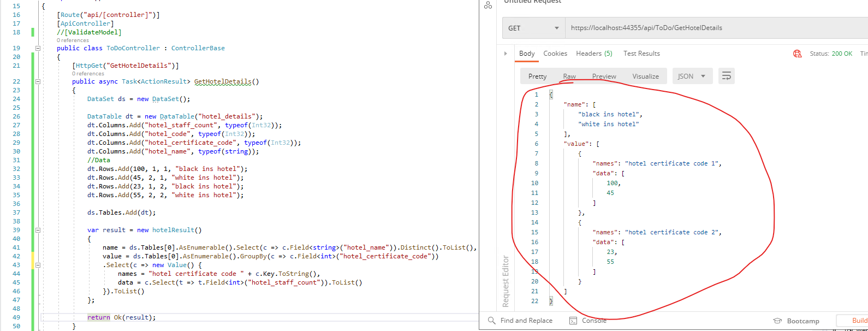
Task: Collapse the ToDoController class at line 19
Action: (38, 48)
